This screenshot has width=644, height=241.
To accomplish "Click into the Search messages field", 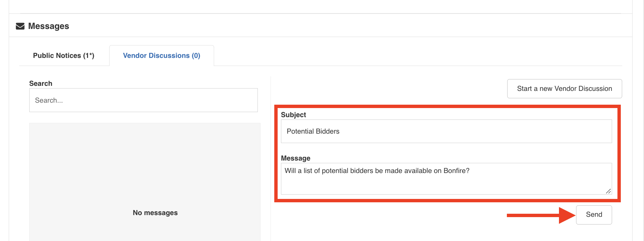I will pos(144,100).
